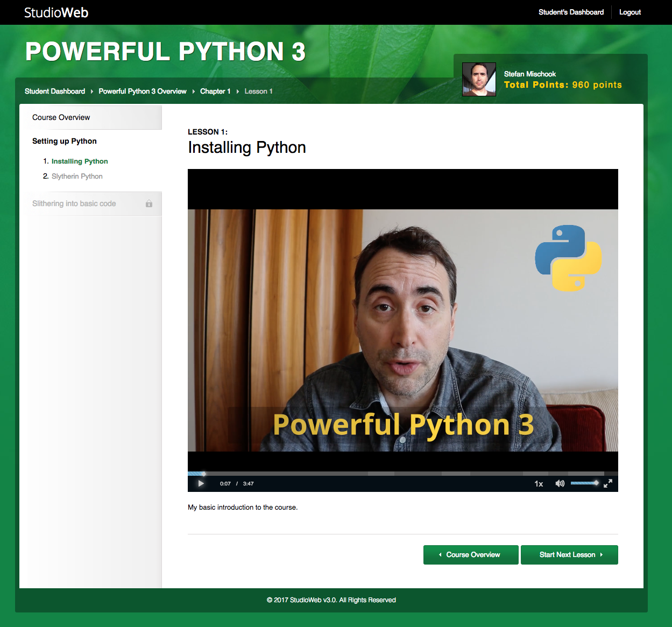Click the locked padlock icon on Slithering into basic code
This screenshot has width=672, height=627.
tap(149, 203)
